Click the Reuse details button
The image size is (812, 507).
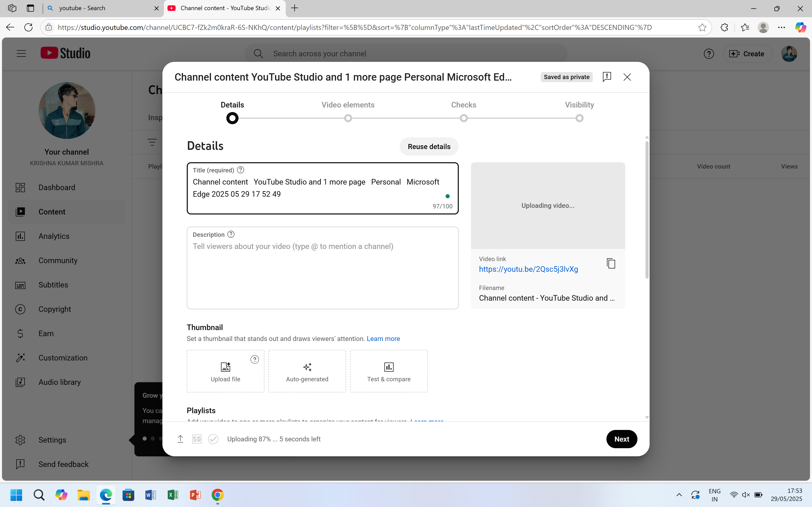(429, 147)
